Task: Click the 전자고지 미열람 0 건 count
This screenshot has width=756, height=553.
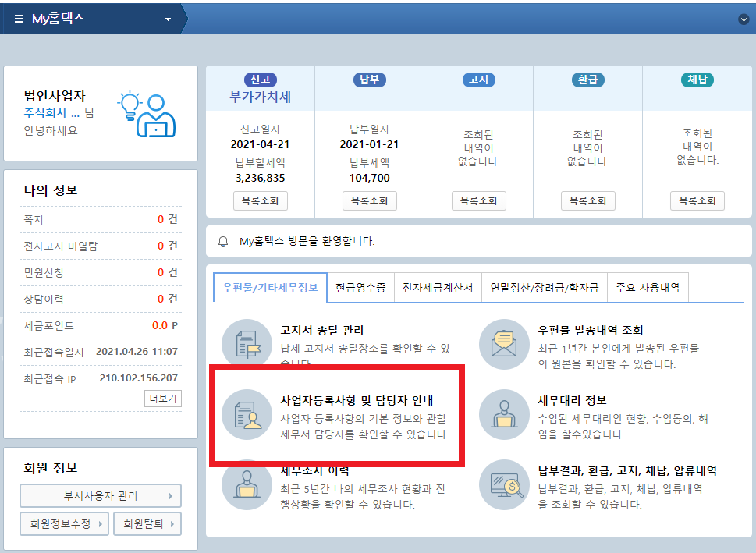Action: coord(168,246)
